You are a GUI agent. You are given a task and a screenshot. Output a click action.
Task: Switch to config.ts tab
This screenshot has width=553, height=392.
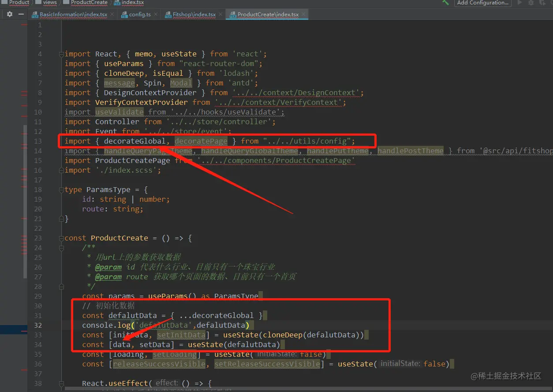tap(140, 15)
